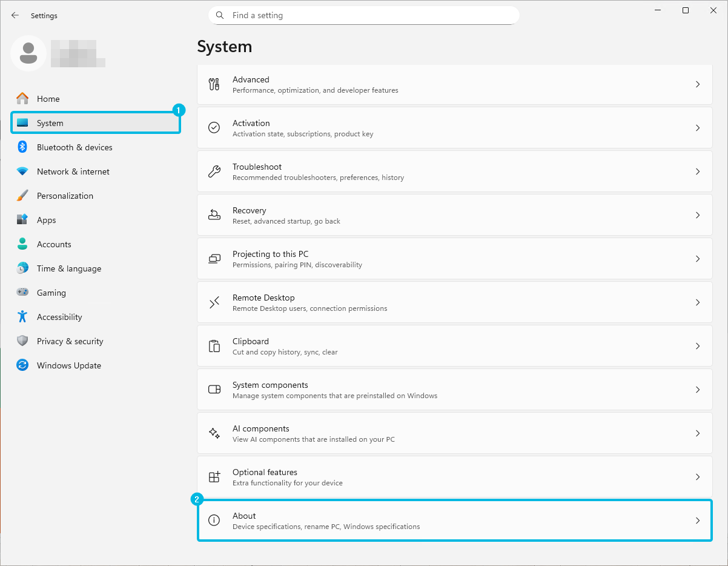This screenshot has width=728, height=566.
Task: Open Remote Desktop settings
Action: click(x=455, y=302)
